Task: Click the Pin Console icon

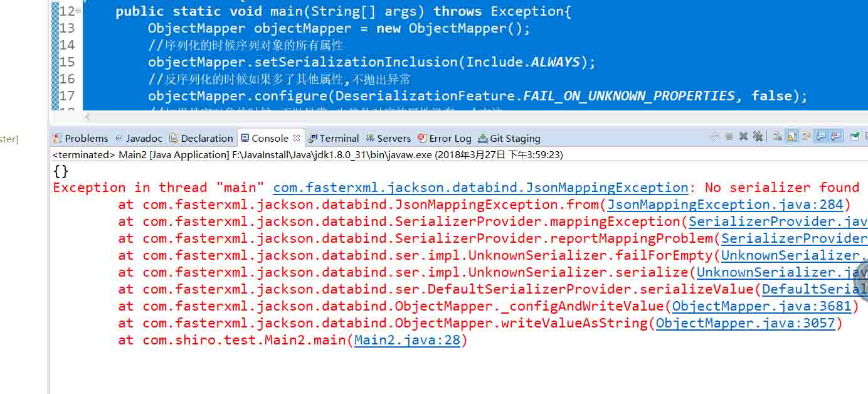Action: (x=854, y=136)
